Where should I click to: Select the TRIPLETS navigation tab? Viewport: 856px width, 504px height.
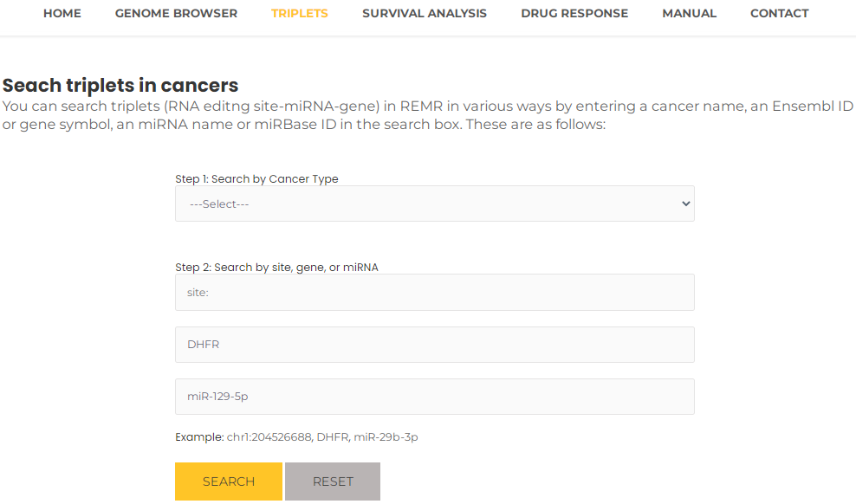click(x=300, y=13)
